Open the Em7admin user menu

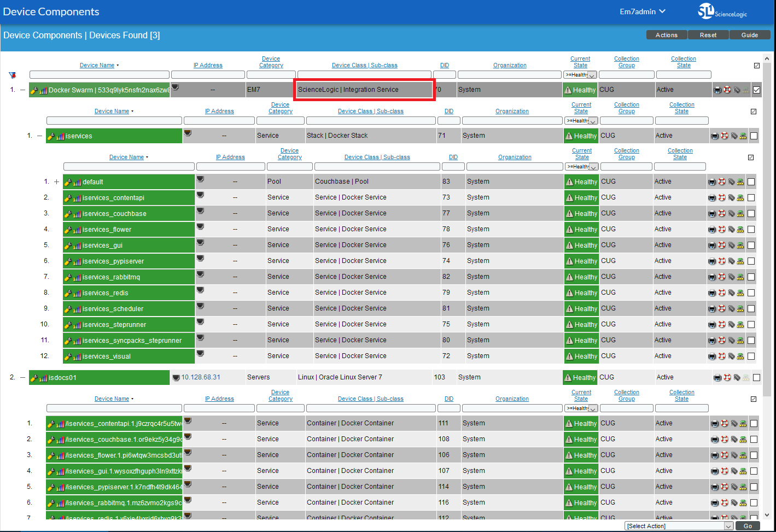click(642, 11)
